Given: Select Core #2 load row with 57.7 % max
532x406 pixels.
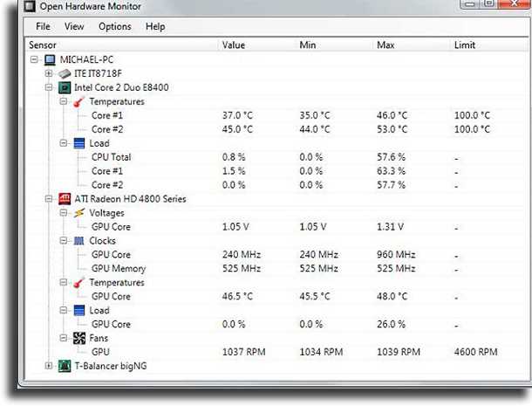Looking at the screenshot, I should pyautogui.click(x=276, y=185).
